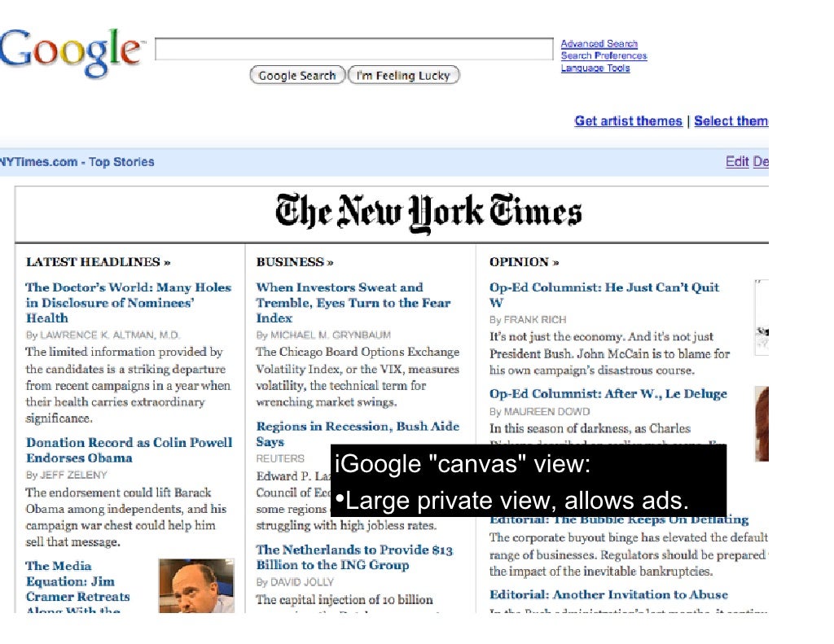
Task: Open When Investors Sweat and Tremble article
Action: [x=353, y=303]
